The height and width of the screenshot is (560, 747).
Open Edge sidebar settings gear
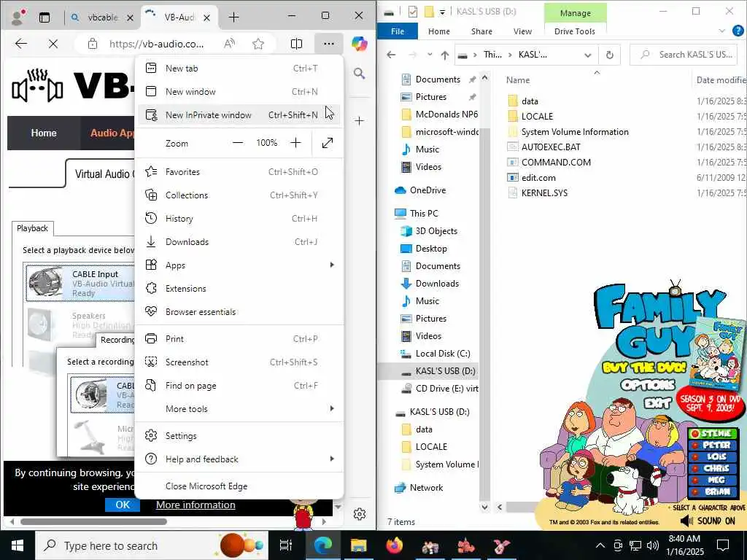[360, 514]
